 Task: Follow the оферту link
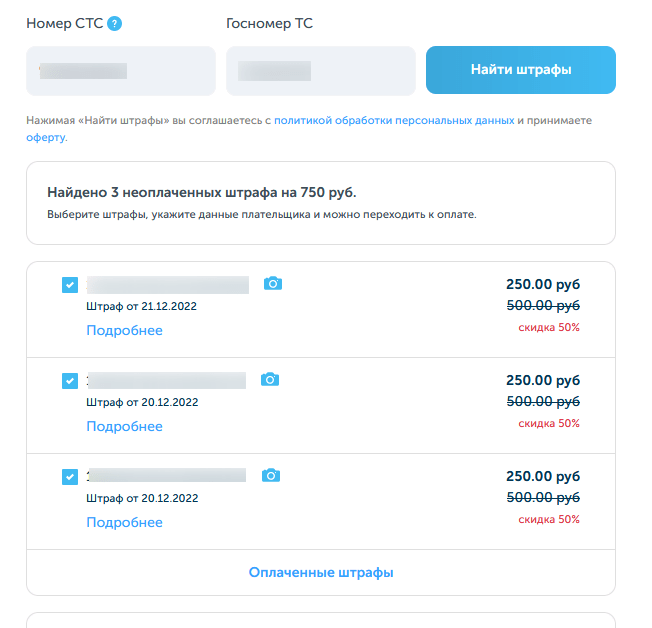[x=47, y=137]
